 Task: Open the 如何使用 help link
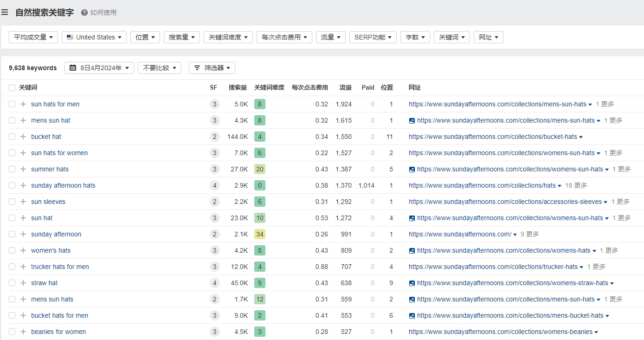point(103,13)
